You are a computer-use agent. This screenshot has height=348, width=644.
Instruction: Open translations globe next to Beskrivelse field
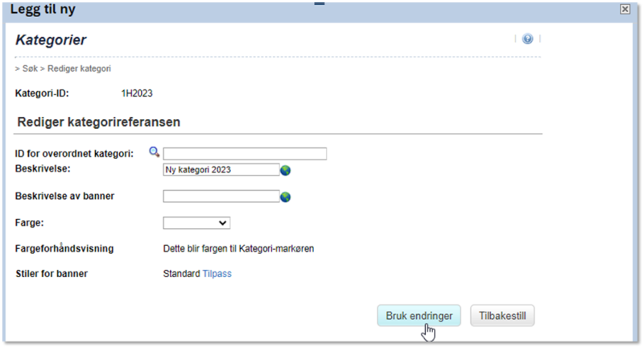coord(286,170)
